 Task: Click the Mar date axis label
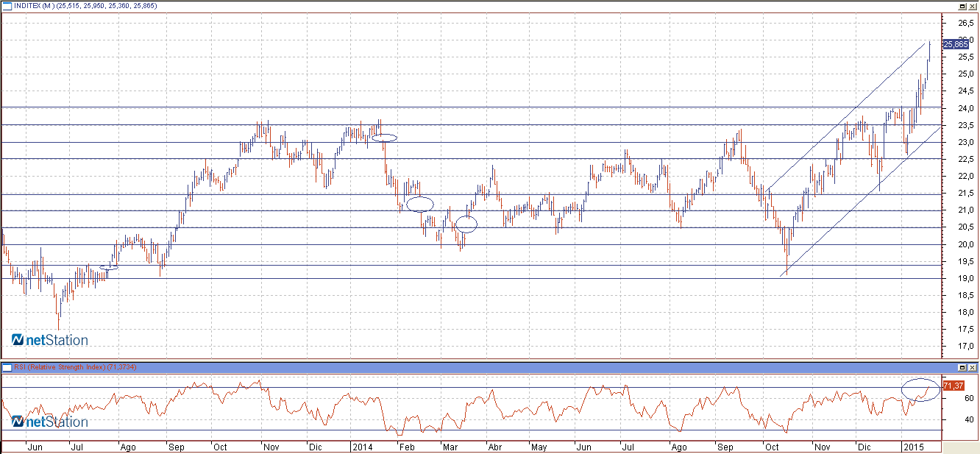click(x=450, y=447)
